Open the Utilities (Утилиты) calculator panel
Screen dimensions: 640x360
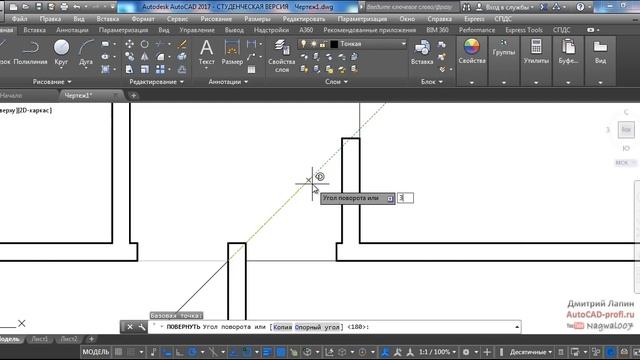[536, 51]
